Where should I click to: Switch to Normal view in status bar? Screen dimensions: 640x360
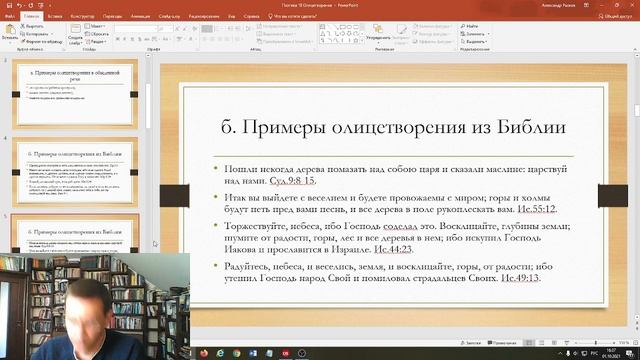pyautogui.click(x=529, y=343)
